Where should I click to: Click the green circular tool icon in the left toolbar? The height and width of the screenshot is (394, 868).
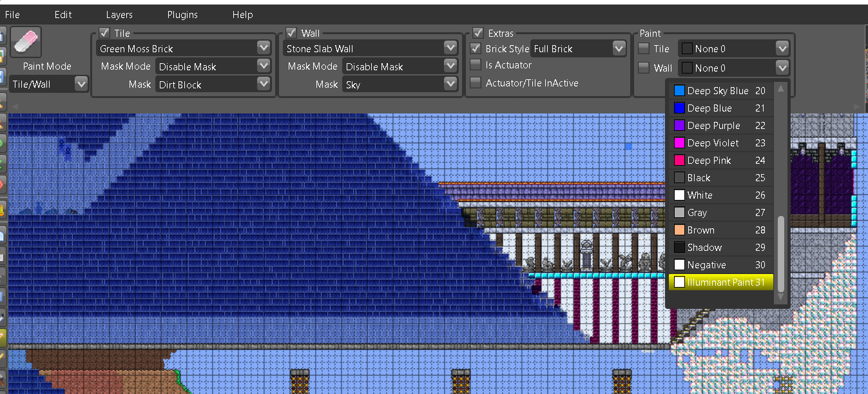(5, 141)
